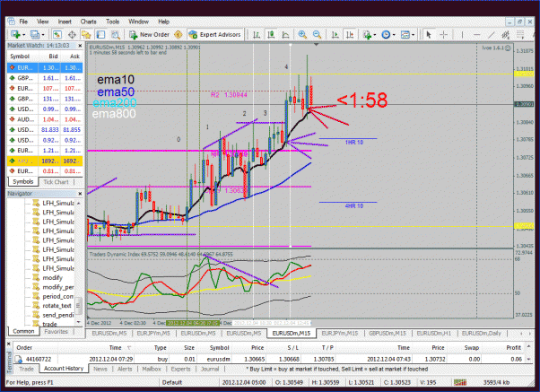
Task: Select order 44160722 in Account History
Action: 269,359
